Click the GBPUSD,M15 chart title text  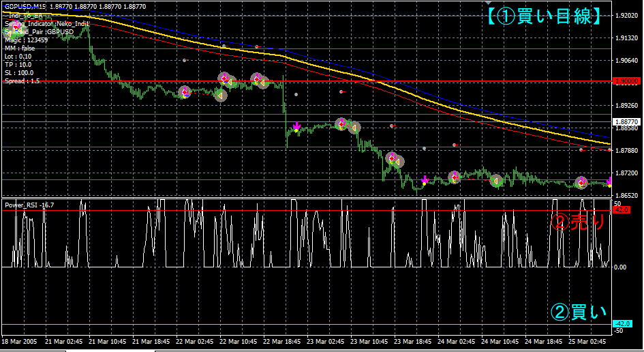tap(25, 7)
